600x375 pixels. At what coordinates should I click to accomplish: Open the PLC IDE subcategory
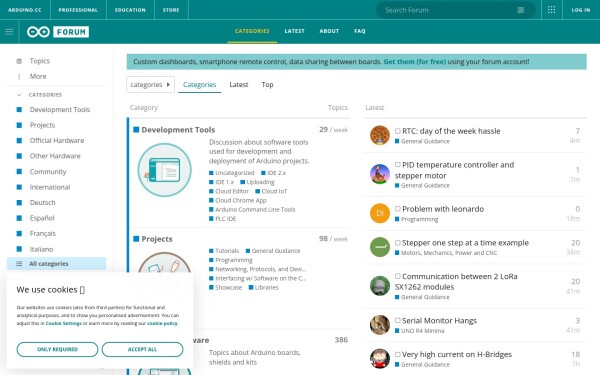tap(225, 219)
